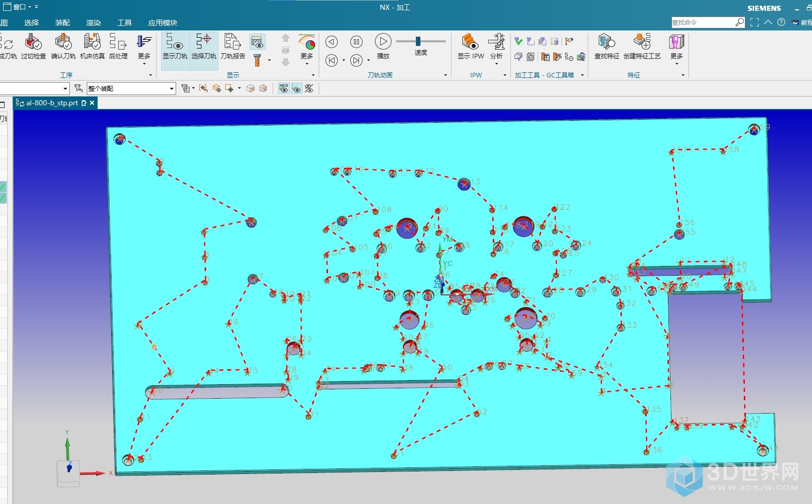This screenshot has width=812, height=504.
Task: Open the 刀轨报告 tool path report
Action: 232,46
